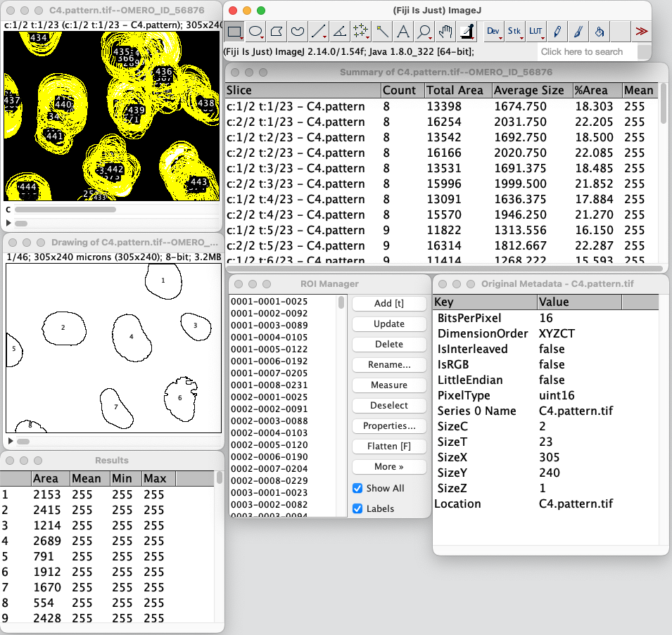672x635 pixels.
Task: Select the Wand tracing tool
Action: coord(381,31)
